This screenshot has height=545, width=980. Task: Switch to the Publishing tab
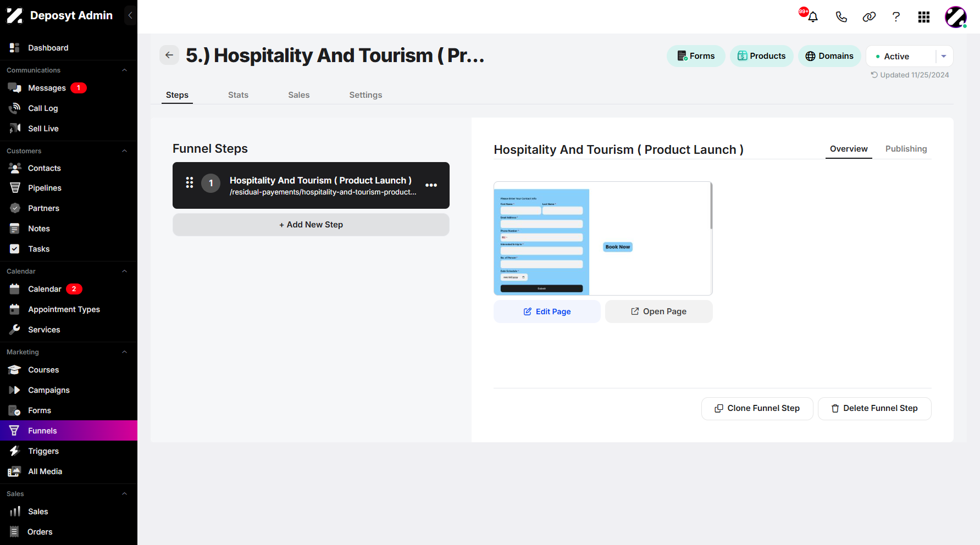pos(906,149)
